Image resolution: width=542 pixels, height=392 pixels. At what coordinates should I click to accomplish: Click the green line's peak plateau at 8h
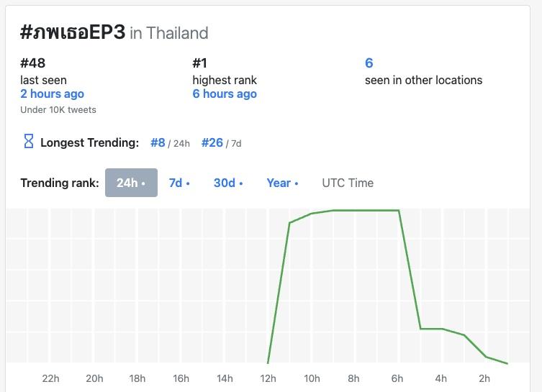point(354,211)
